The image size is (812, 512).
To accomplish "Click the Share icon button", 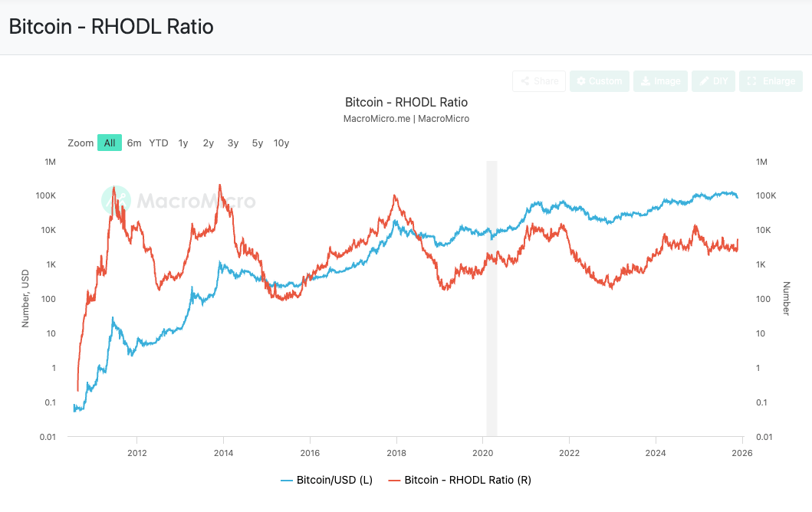I will tap(538, 81).
